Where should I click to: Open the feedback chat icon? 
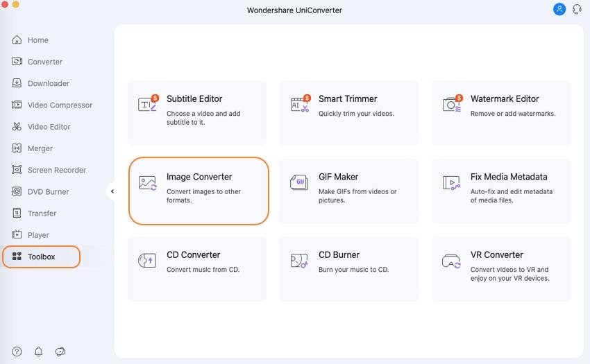pos(60,352)
